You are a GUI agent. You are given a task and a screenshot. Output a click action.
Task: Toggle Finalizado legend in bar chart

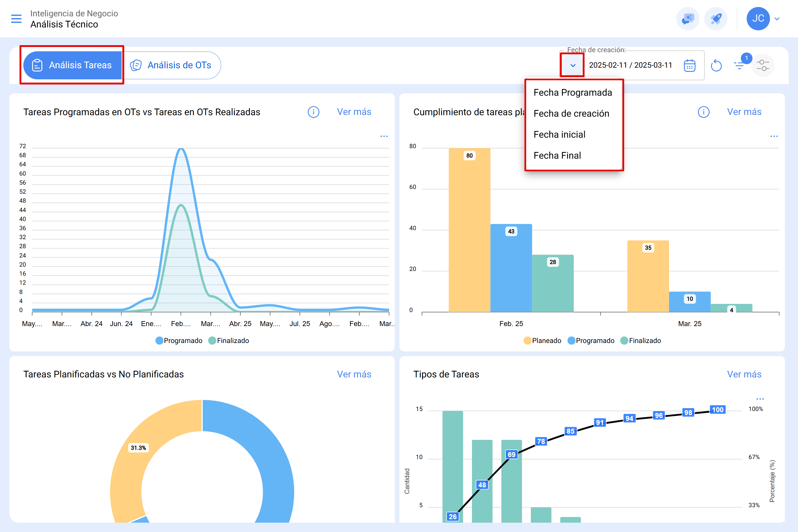640,341
